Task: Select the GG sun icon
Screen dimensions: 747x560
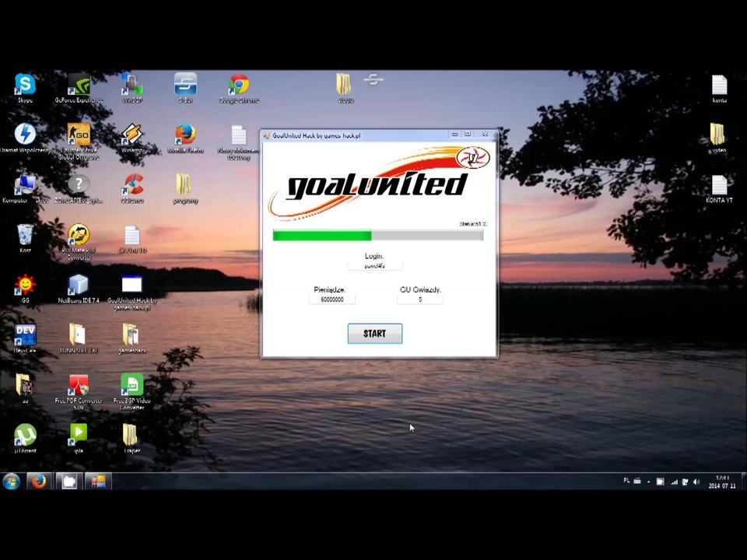Action: (x=25, y=289)
